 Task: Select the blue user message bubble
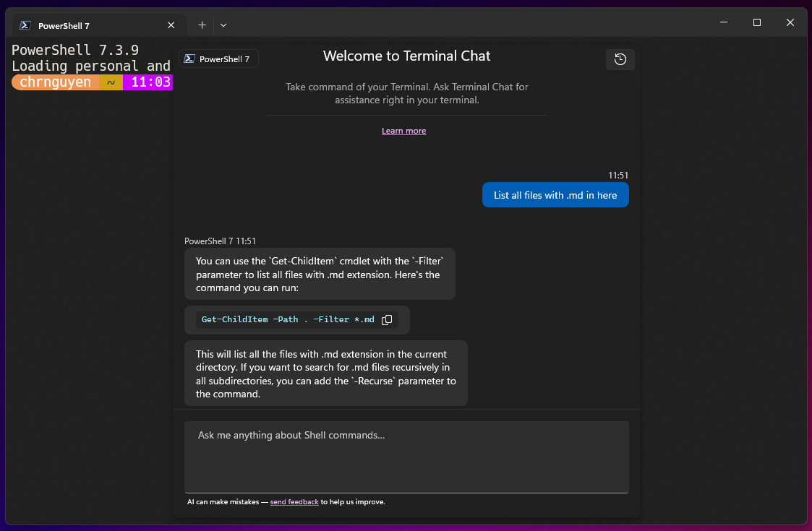click(555, 194)
